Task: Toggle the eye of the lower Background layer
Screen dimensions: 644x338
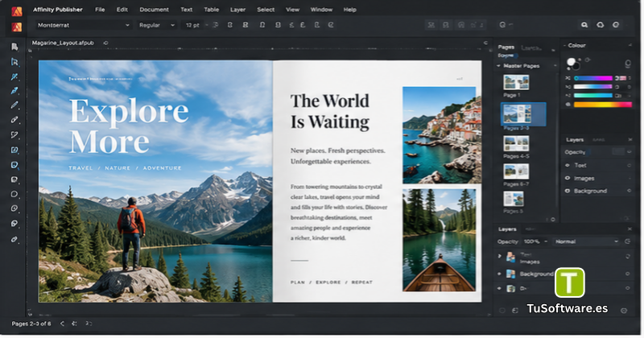Action: point(499,274)
